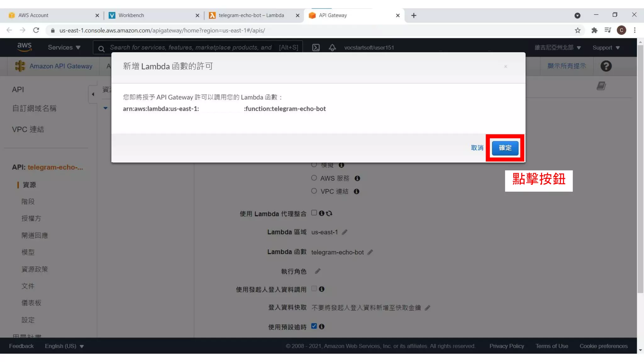Expand the resource tree triangle

pos(105,108)
